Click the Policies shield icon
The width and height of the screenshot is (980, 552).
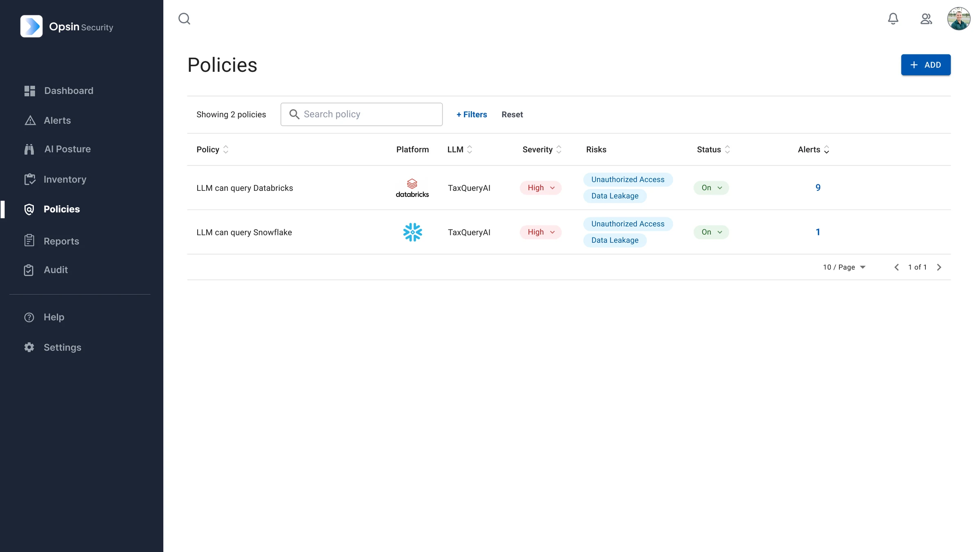tap(29, 209)
